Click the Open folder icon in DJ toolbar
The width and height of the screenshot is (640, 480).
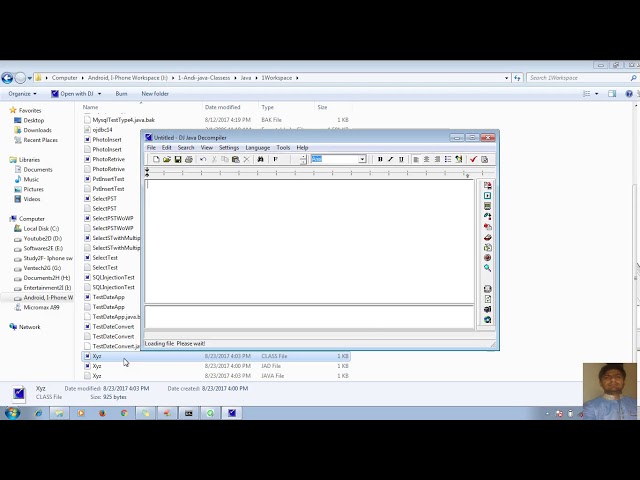coord(167,159)
